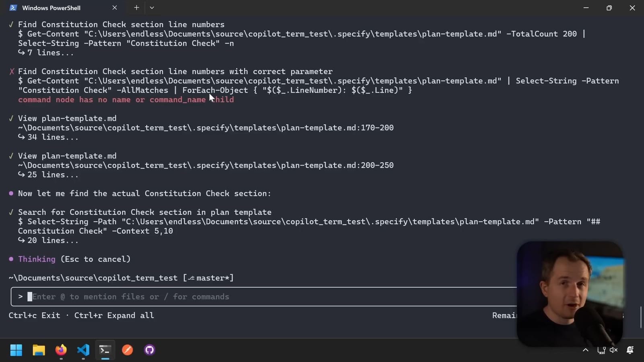Expand all output with Ctrl+r hint
This screenshot has height=362, width=644.
[x=114, y=315]
